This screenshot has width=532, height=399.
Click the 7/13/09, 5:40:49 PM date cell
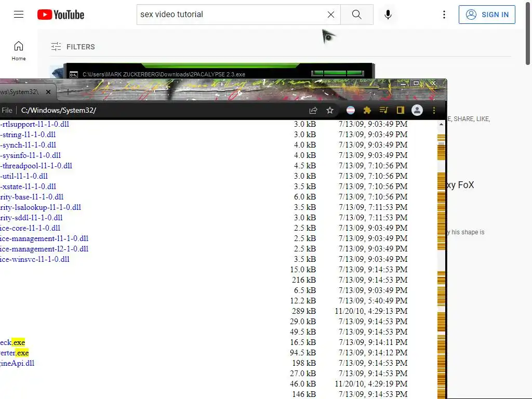coord(373,301)
